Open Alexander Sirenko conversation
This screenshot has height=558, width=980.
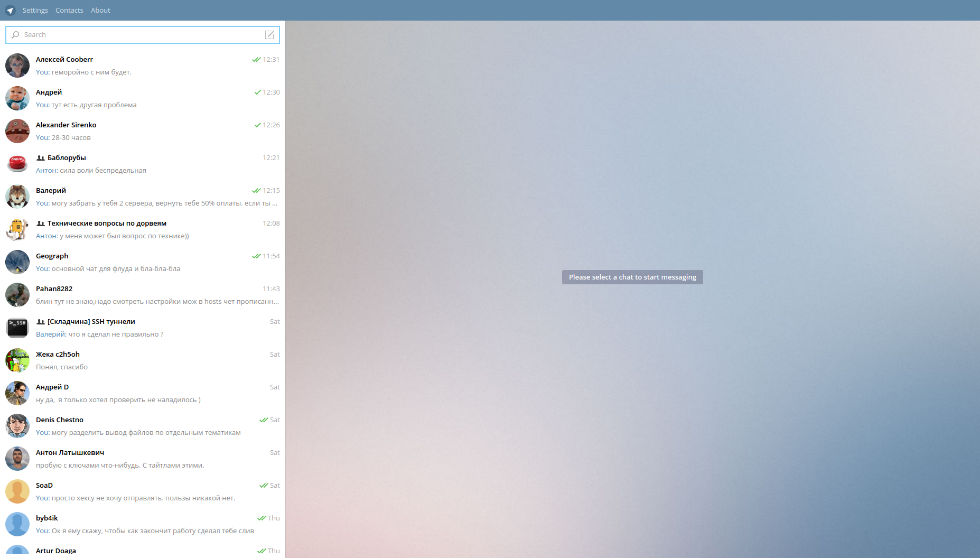[x=143, y=131]
